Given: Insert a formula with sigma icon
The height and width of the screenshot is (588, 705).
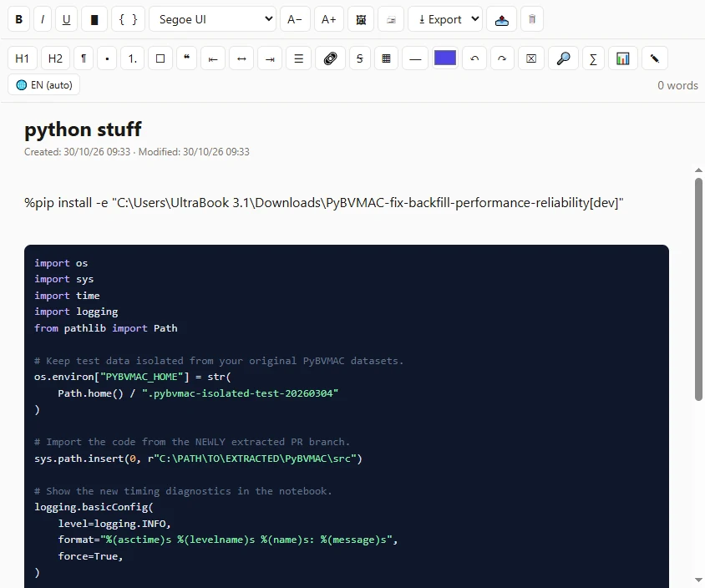Looking at the screenshot, I should [593, 58].
